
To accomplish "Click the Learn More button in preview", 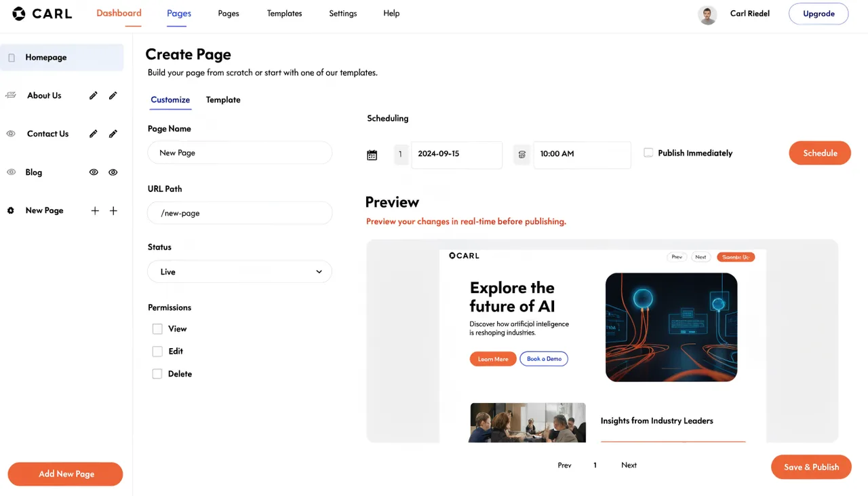I will [x=493, y=359].
